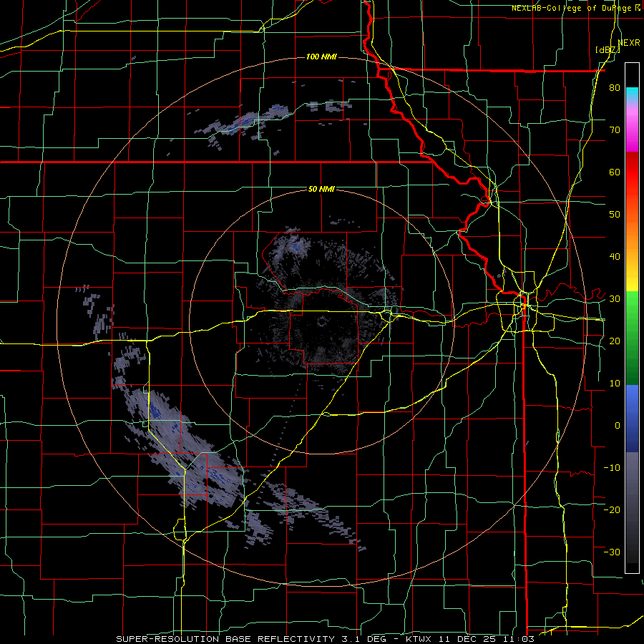
Task: Click the 0 dBZ scale value
Action: 618,426
